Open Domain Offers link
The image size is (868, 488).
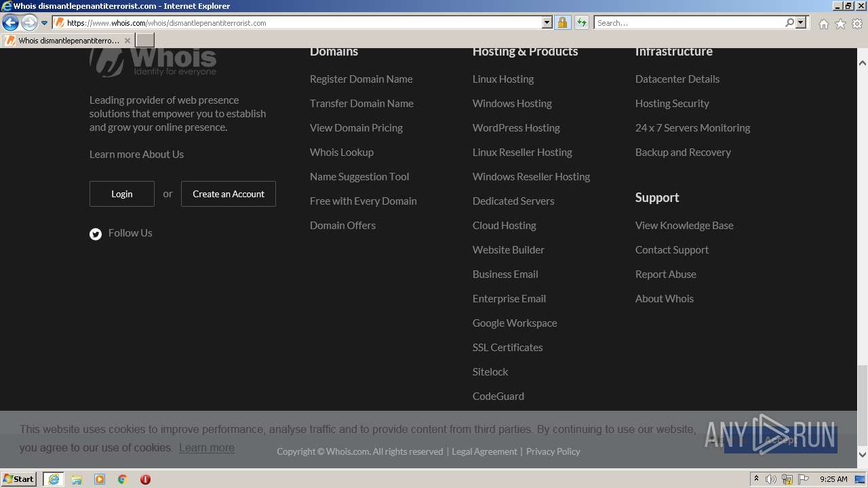pyautogui.click(x=342, y=226)
